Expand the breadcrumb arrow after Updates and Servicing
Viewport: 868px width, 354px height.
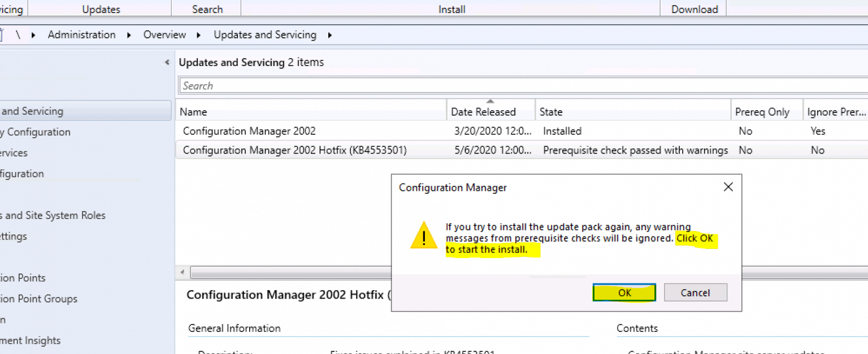(329, 34)
